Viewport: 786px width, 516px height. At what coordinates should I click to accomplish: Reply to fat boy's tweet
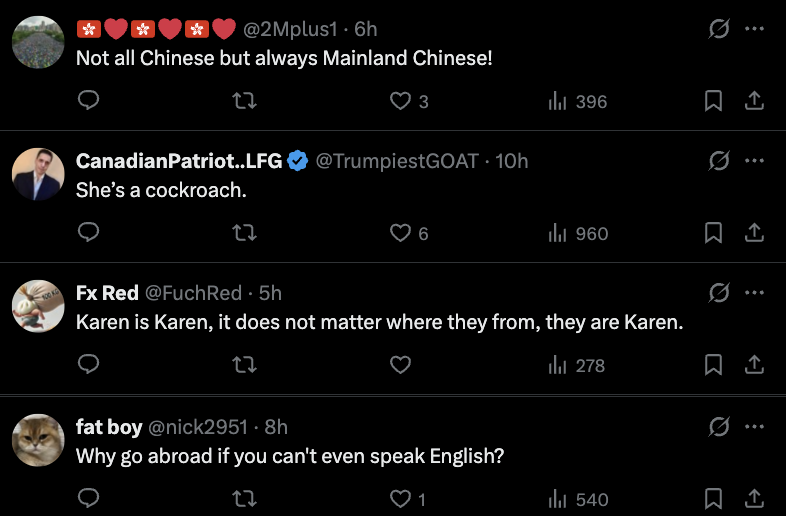(x=88, y=499)
